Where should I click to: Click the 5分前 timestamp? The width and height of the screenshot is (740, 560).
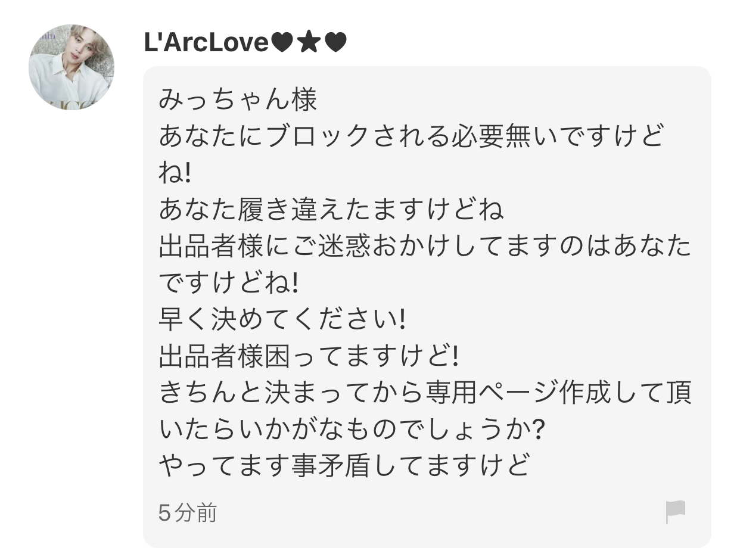pyautogui.click(x=188, y=512)
